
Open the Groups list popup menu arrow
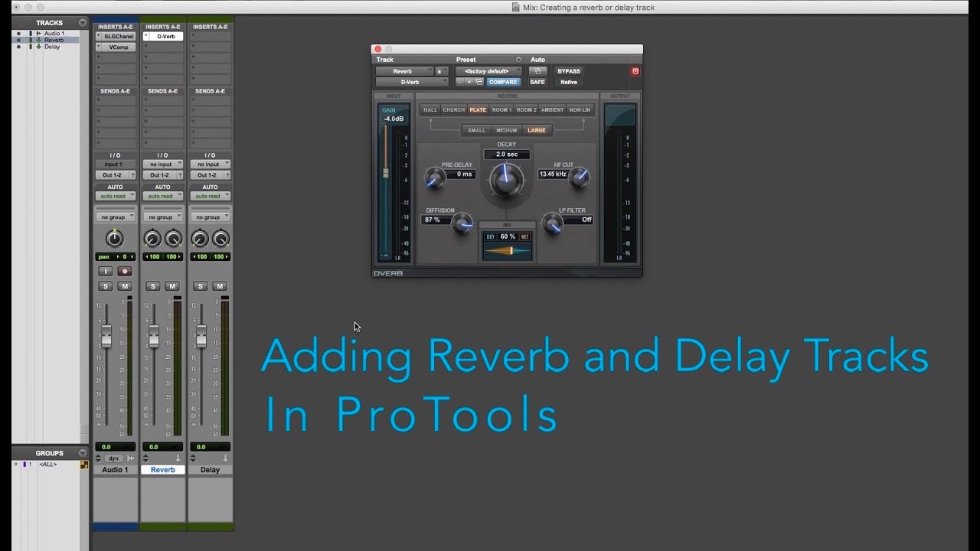(82, 453)
